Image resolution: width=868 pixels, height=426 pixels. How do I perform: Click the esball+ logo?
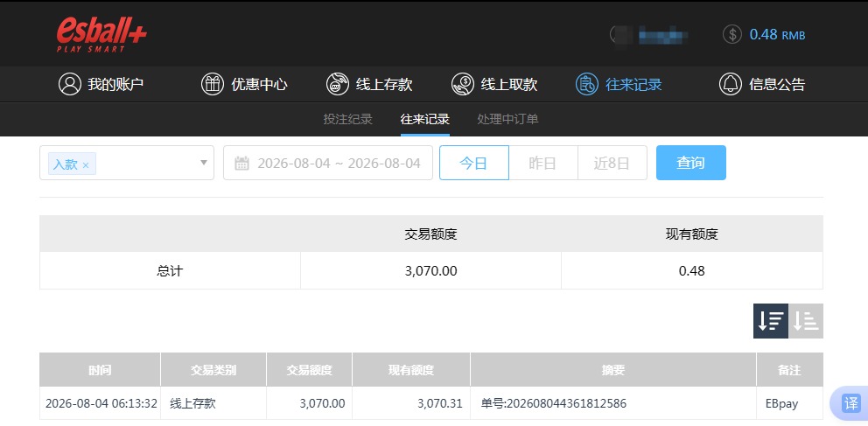101,34
